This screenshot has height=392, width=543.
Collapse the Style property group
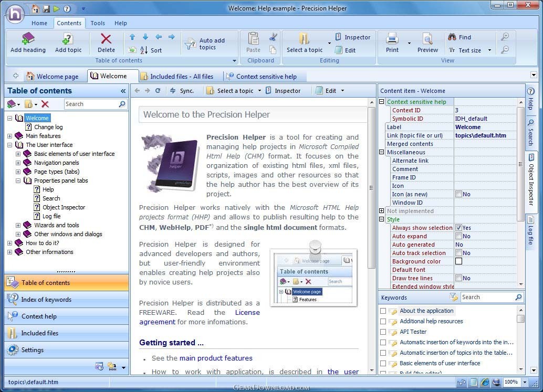pos(382,219)
